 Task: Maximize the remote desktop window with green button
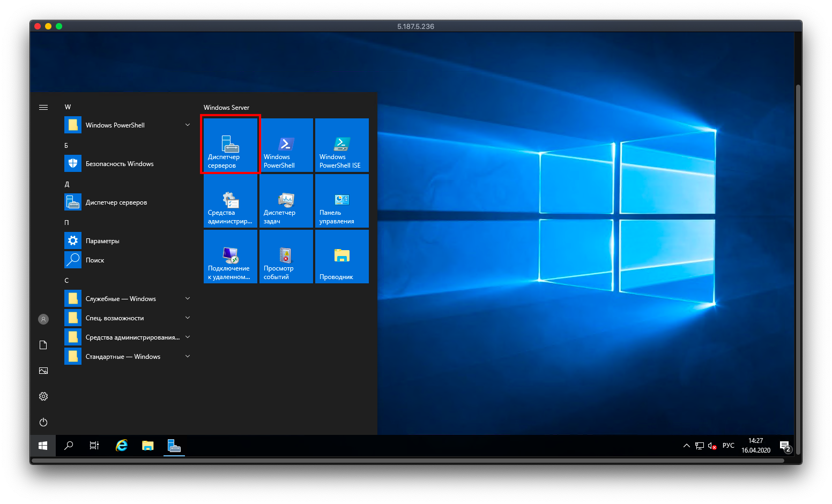pos(59,26)
